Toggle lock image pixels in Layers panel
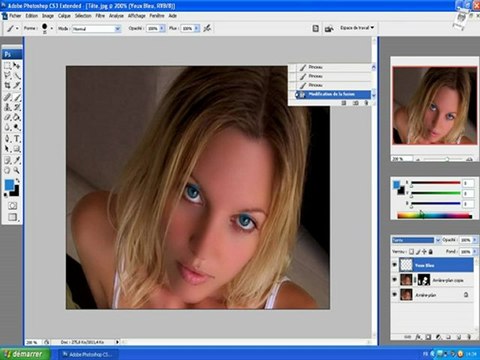This screenshot has width=480, height=360. tap(418, 252)
